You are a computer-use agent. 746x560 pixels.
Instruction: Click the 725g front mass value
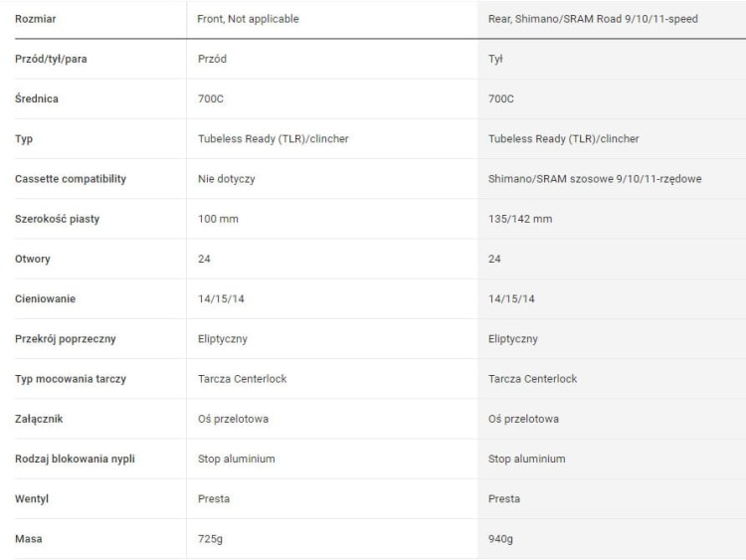coord(210,538)
